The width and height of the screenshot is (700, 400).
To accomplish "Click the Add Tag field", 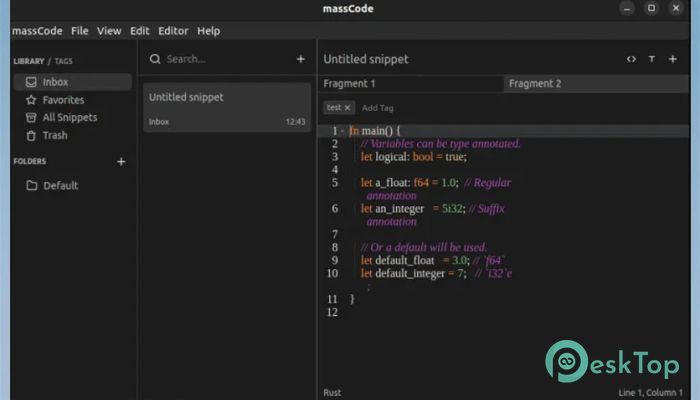I will click(378, 108).
